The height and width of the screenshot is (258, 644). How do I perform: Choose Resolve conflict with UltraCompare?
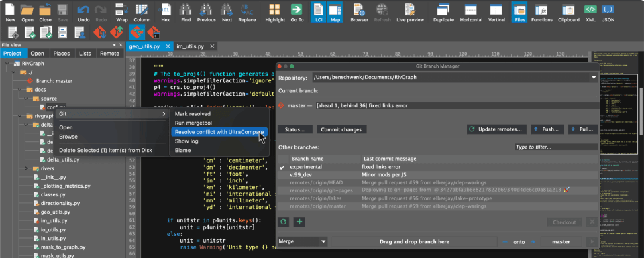pos(219,131)
